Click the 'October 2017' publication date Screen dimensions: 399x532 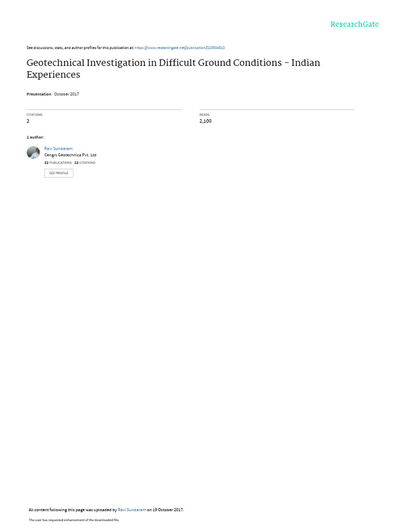[66, 94]
